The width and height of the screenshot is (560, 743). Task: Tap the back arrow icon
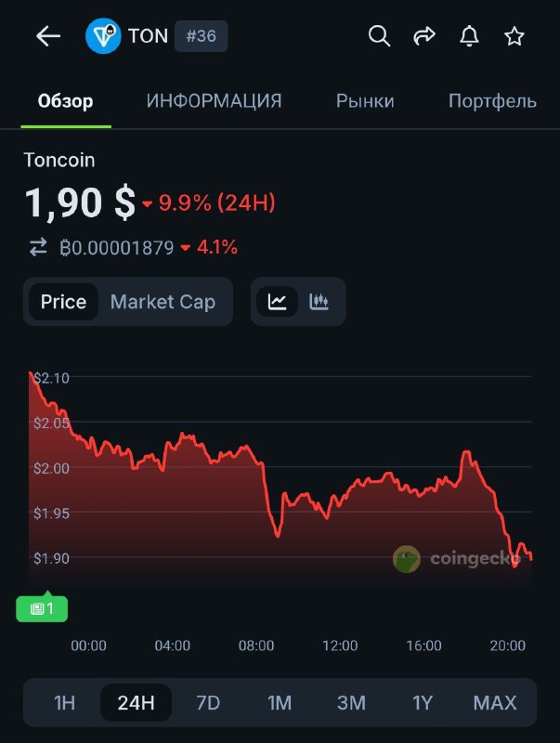(x=47, y=36)
